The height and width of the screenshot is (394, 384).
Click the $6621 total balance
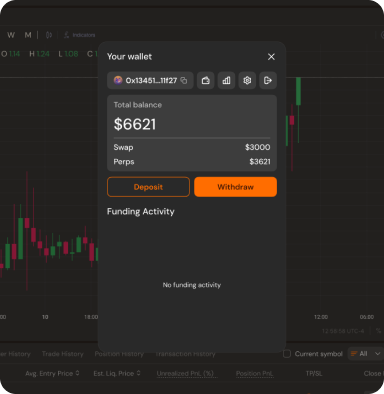(x=135, y=124)
